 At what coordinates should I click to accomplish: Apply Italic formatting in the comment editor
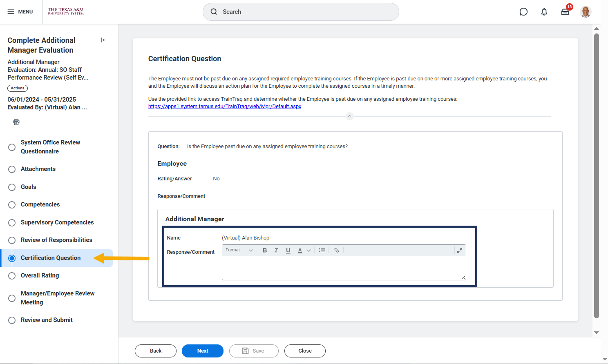pos(276,250)
